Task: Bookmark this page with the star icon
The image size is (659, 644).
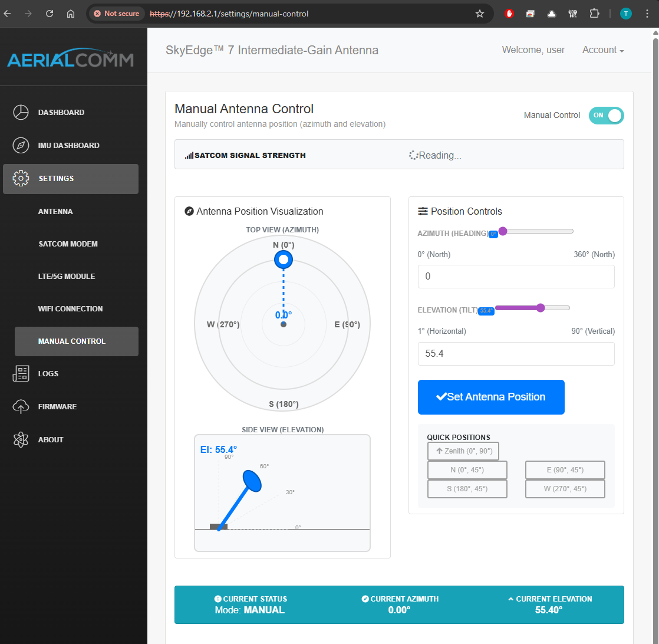Action: [479, 14]
